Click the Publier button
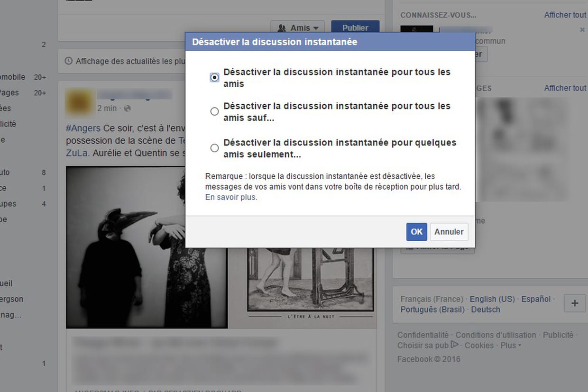This screenshot has height=392, width=588. (x=355, y=28)
